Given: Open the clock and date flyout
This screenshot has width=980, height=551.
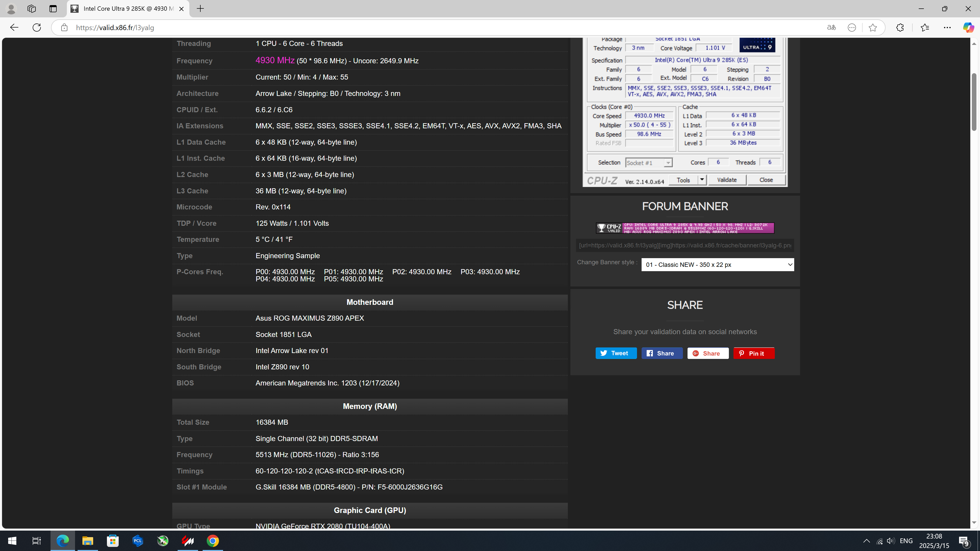Looking at the screenshot, I should point(934,541).
